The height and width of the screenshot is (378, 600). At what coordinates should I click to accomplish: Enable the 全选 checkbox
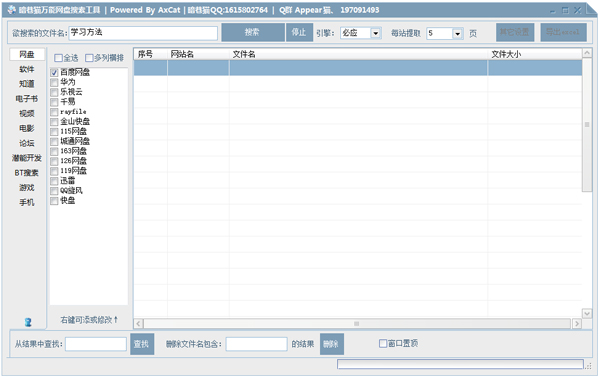pos(58,58)
